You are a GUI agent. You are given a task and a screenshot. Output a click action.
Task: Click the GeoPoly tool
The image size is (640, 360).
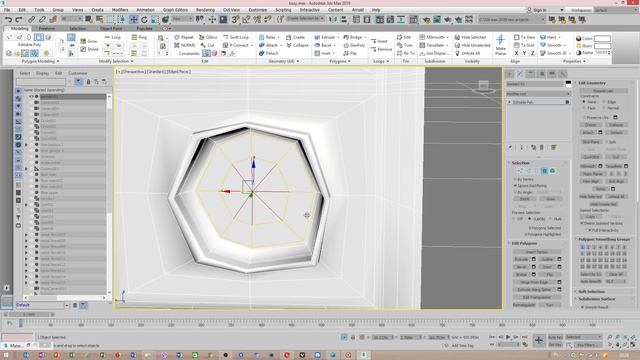[x=354, y=45]
